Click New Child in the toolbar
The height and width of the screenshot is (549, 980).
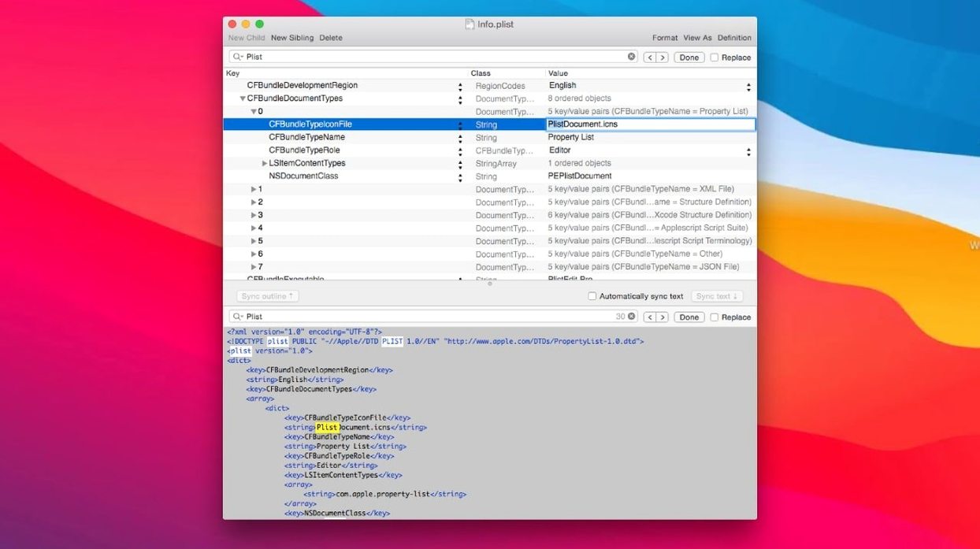pyautogui.click(x=247, y=38)
